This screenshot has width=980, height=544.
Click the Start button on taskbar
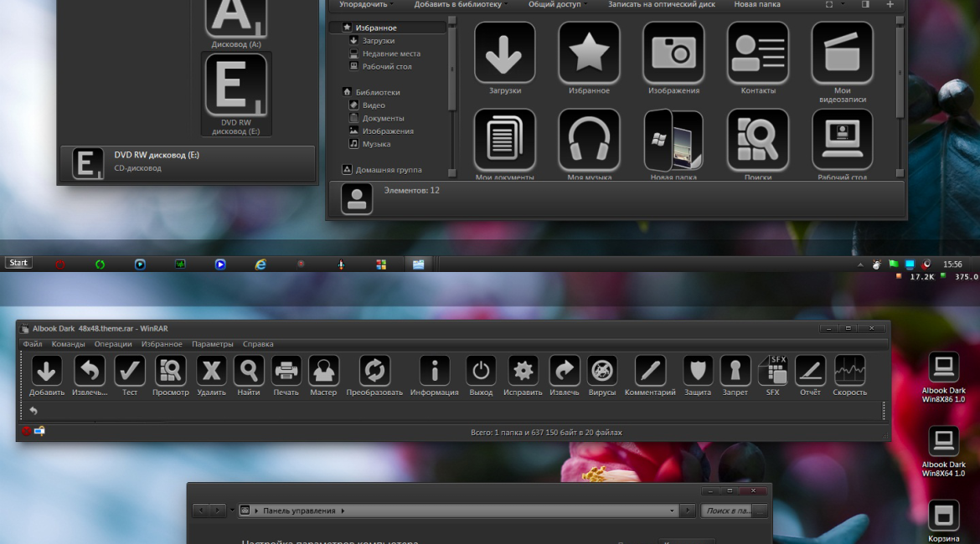pyautogui.click(x=18, y=263)
